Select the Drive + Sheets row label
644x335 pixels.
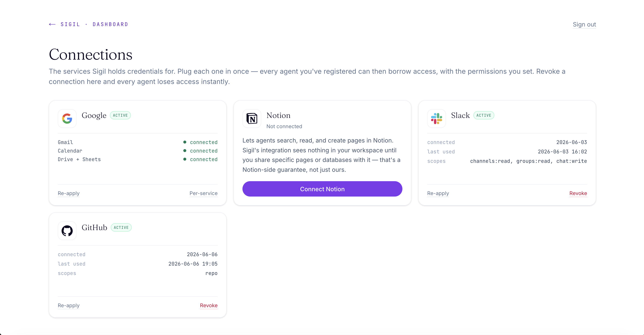[x=79, y=159]
